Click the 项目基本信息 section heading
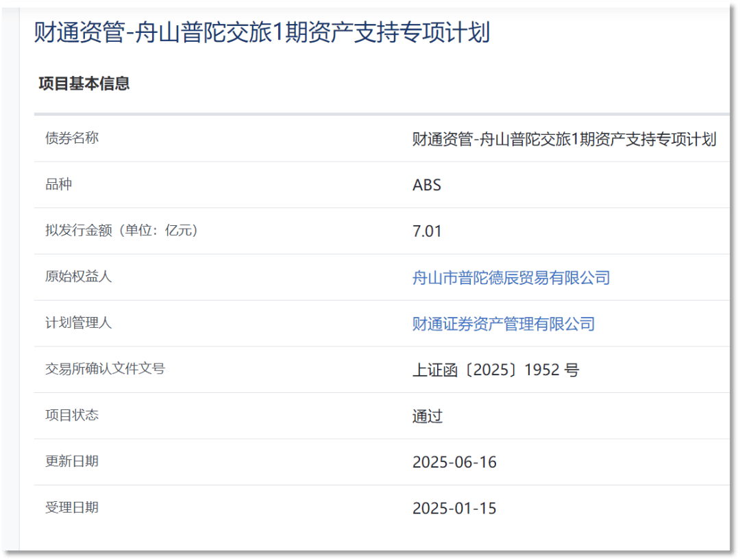 (x=84, y=84)
